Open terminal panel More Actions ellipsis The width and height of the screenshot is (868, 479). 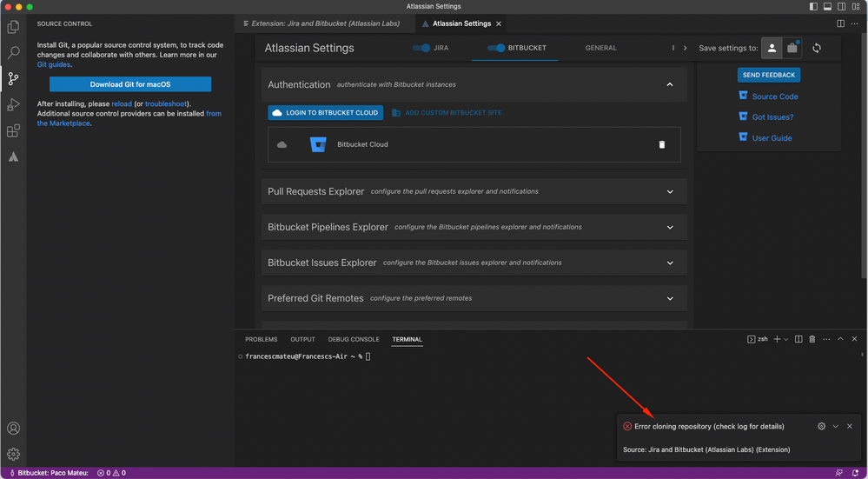point(826,339)
